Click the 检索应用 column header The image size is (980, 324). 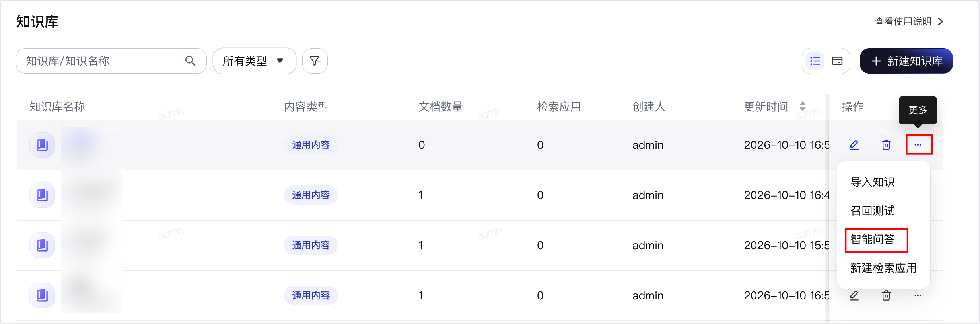pos(559,107)
